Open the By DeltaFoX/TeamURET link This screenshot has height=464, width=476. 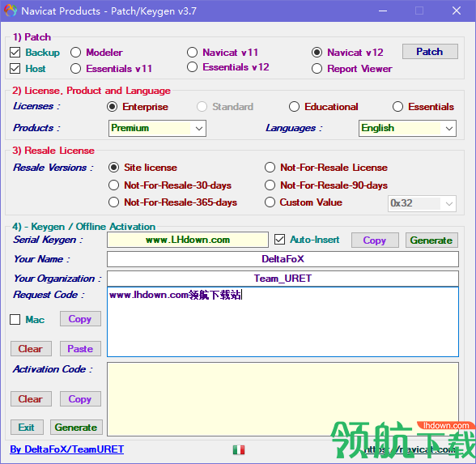tap(66, 449)
